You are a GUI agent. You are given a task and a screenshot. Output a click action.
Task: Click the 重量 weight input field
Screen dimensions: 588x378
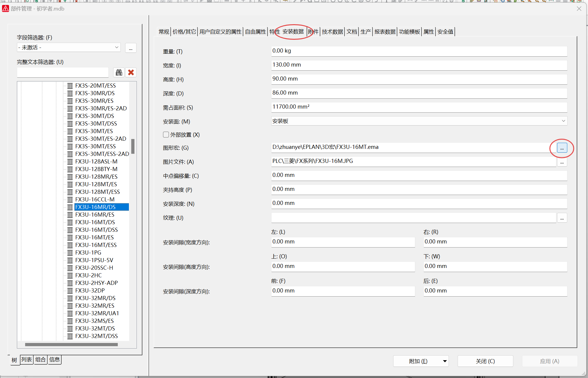(x=419, y=51)
